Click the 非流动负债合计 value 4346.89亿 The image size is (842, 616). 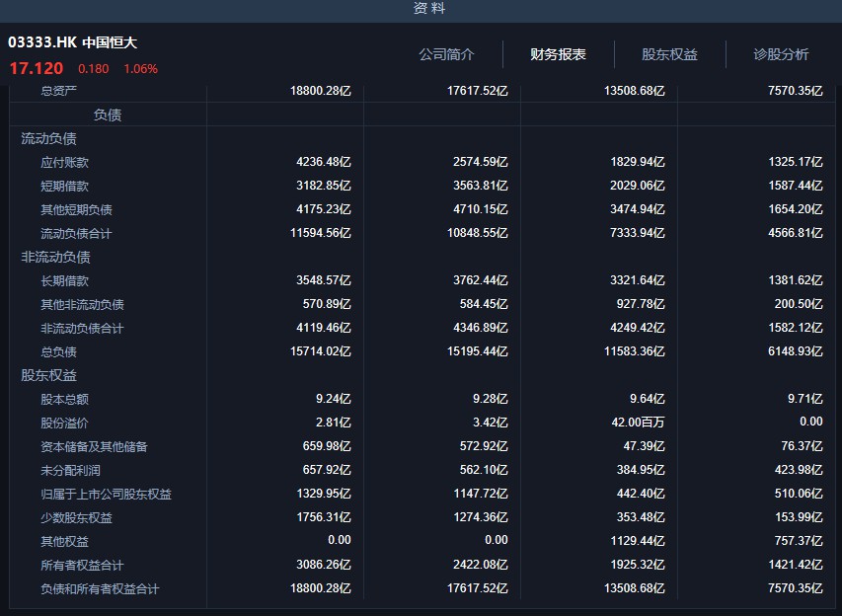(x=480, y=327)
